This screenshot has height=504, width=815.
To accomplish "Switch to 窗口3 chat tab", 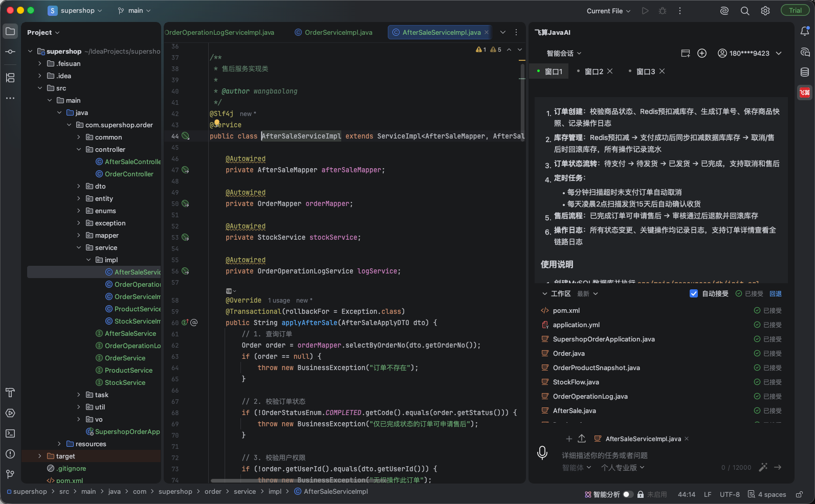I will 646,72.
